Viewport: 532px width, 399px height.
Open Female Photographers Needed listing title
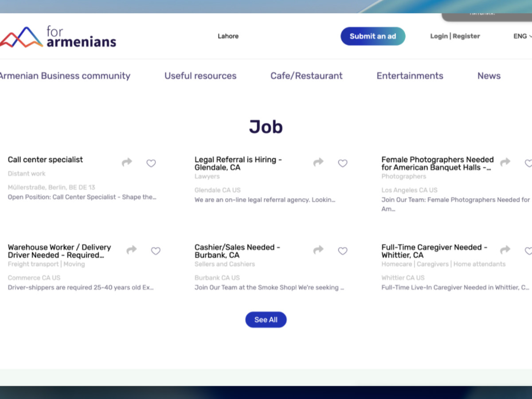click(438, 164)
